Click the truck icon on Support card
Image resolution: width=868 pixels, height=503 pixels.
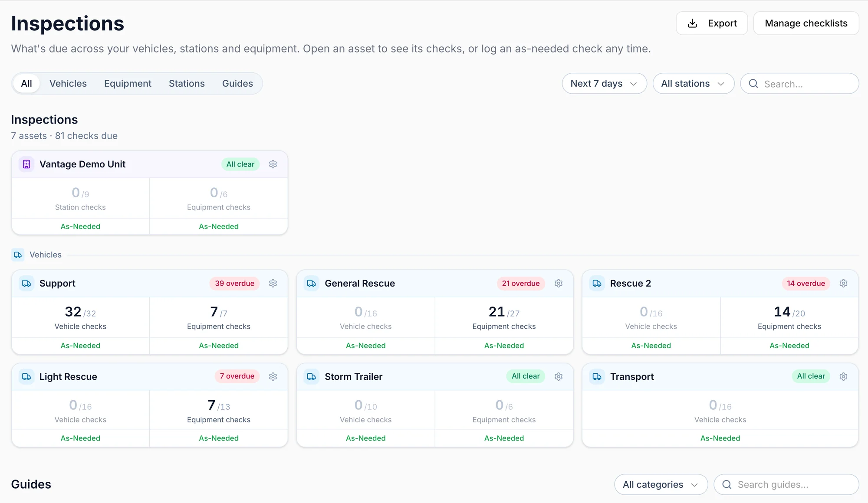[26, 284]
